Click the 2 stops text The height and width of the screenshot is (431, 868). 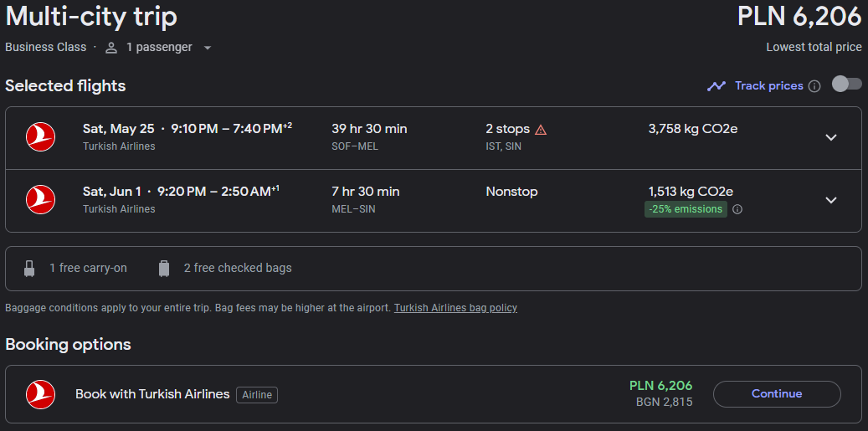(507, 129)
